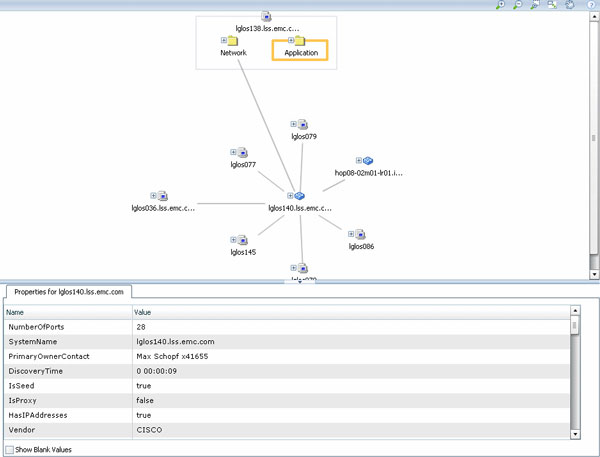Screen dimensions: 600x457
Task: Click the lglos140.lss.emc.c… node label
Action: [300, 208]
